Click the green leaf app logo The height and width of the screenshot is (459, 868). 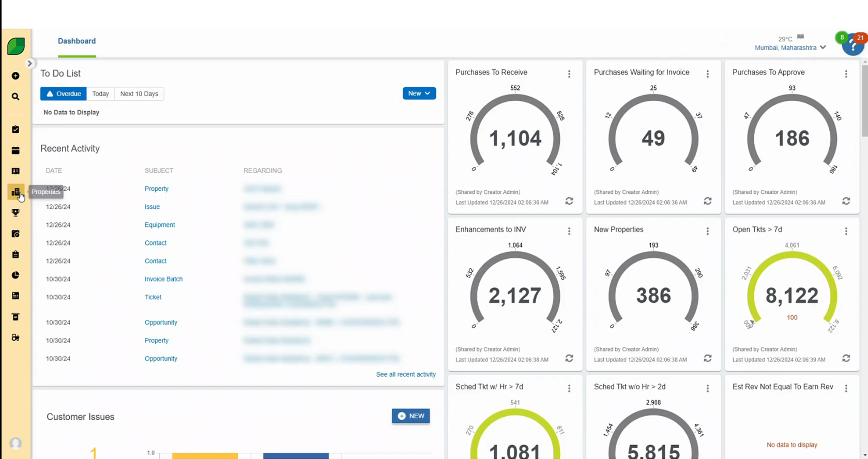pos(16,46)
